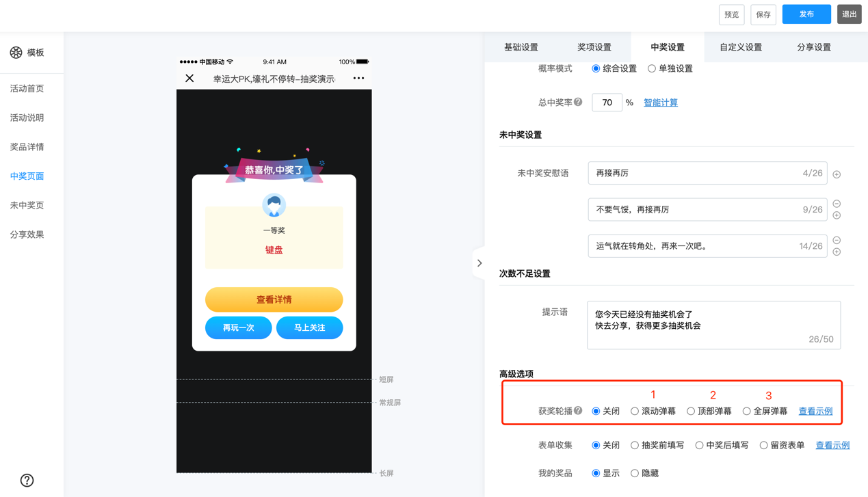The image size is (868, 497).
Task: Choose 隐藏 option for 我的奖品
Action: (x=635, y=473)
